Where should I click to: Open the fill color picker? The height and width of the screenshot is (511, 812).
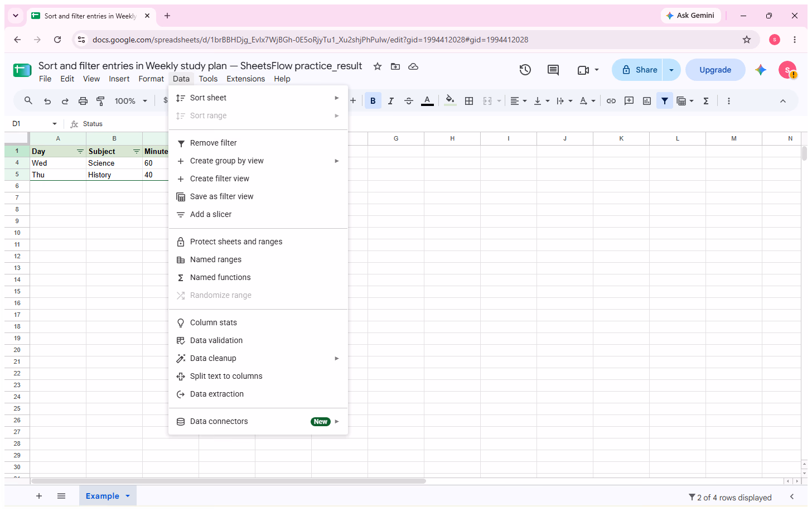[450, 101]
